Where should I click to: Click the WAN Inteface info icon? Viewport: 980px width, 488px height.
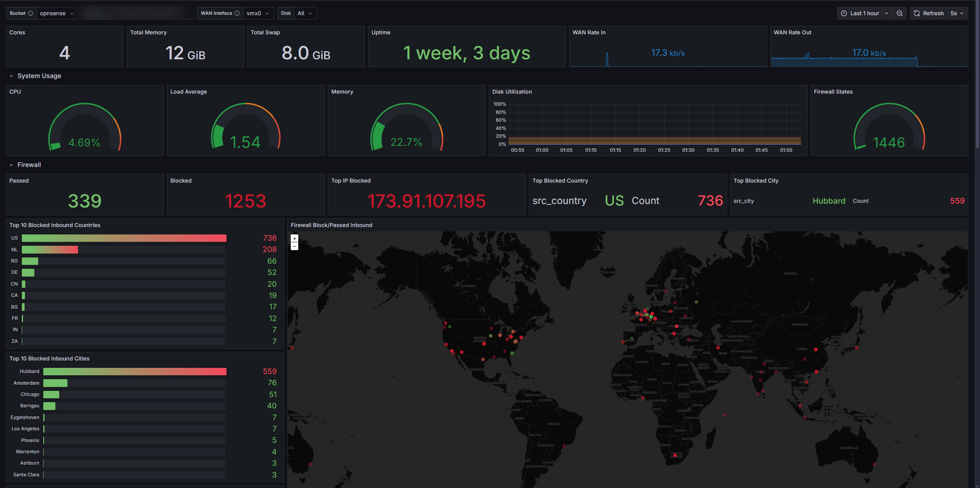tap(237, 13)
